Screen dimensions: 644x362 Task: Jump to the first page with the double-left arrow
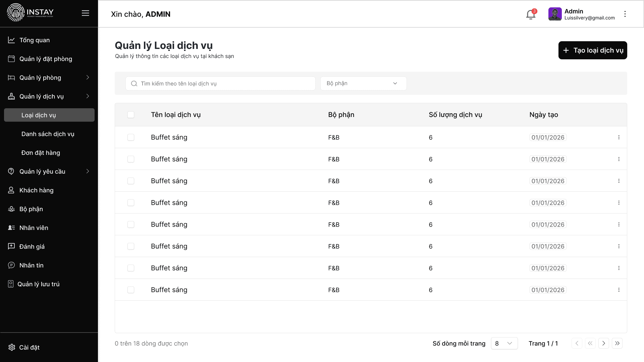click(590, 343)
